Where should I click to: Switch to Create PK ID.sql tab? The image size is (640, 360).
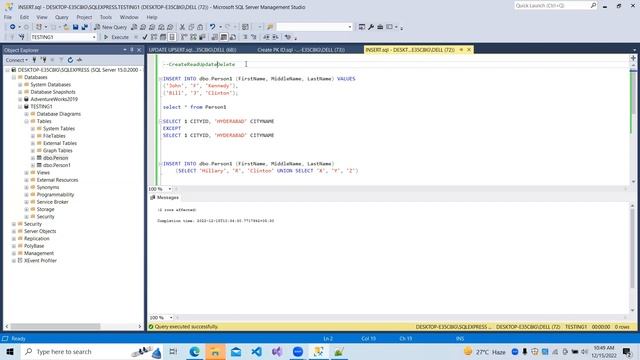(x=301, y=50)
